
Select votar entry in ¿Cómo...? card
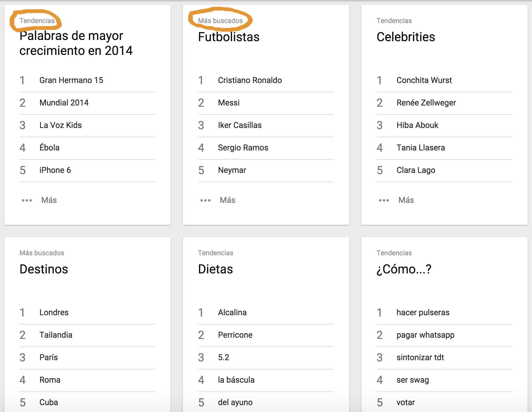(x=406, y=402)
